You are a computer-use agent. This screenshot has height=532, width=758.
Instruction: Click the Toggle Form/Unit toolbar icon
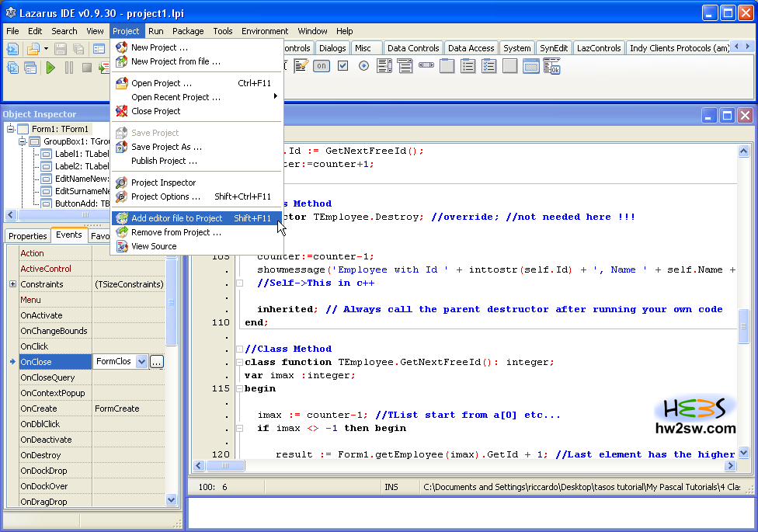[x=99, y=49]
